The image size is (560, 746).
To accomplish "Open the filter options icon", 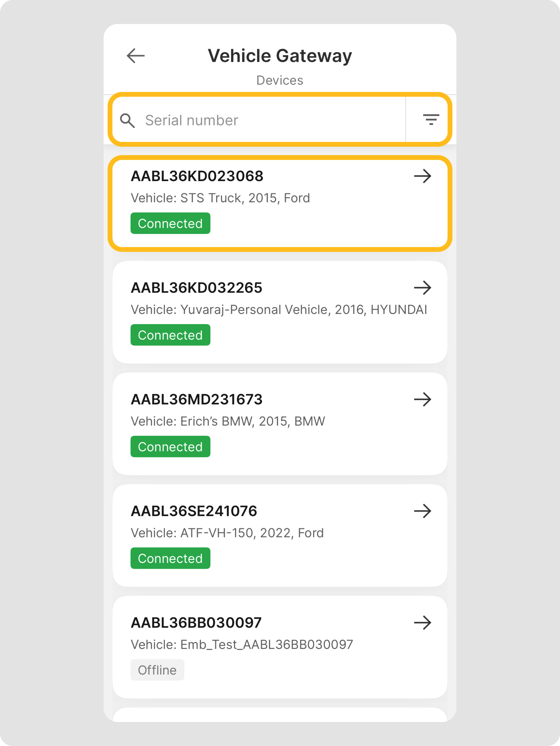I will [x=431, y=119].
